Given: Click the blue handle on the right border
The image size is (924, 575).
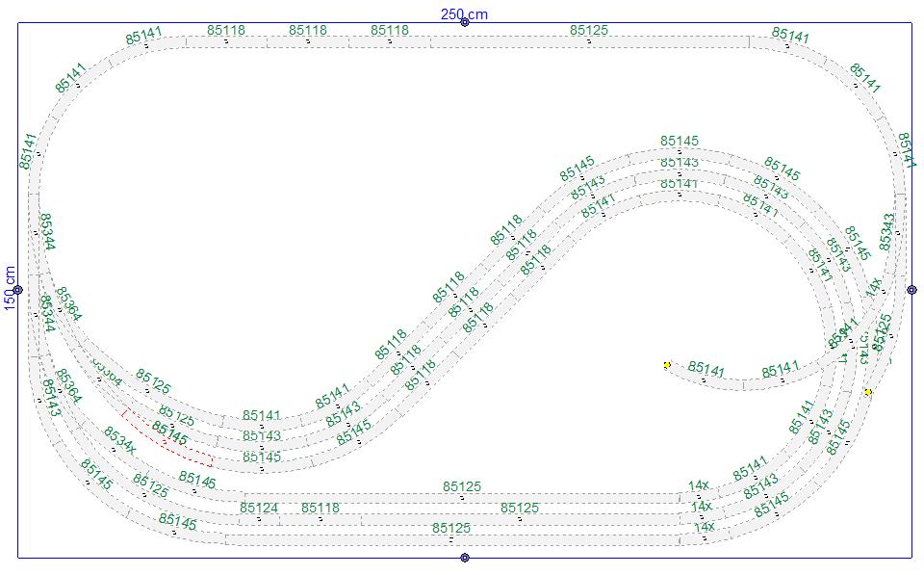Looking at the screenshot, I should 911,290.
